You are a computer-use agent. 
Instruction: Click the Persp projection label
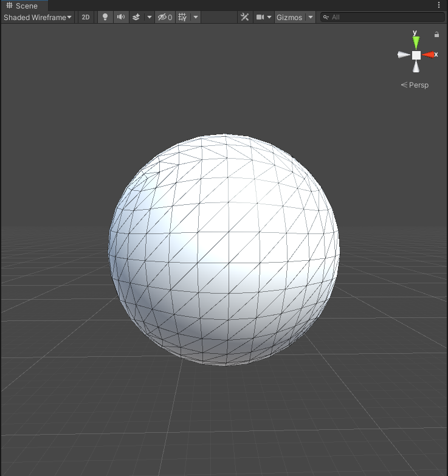click(x=415, y=85)
